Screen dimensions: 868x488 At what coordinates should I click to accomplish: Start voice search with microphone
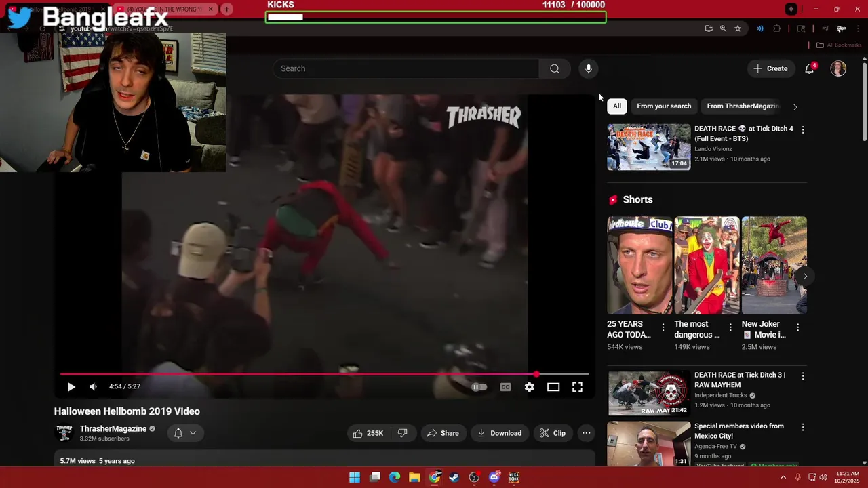click(x=589, y=68)
